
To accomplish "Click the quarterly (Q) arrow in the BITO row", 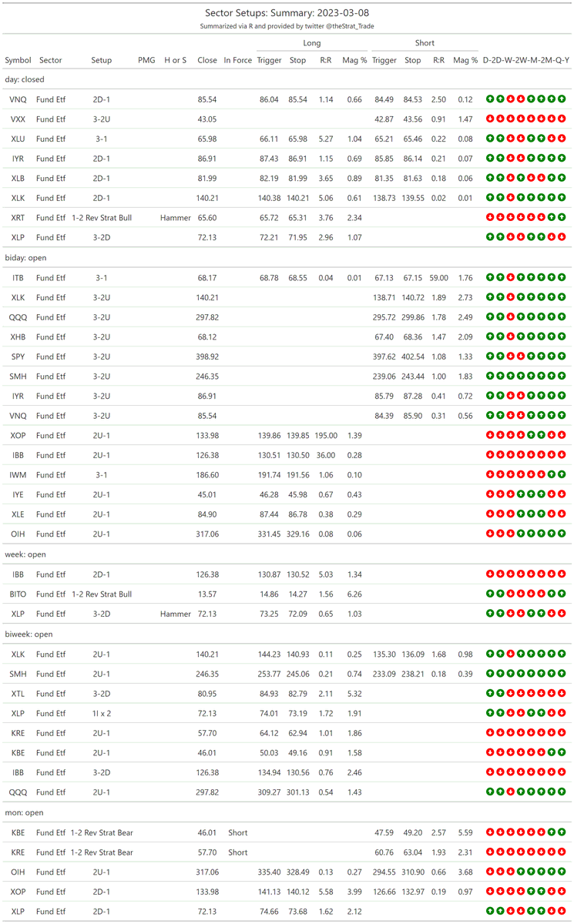I will point(552,594).
